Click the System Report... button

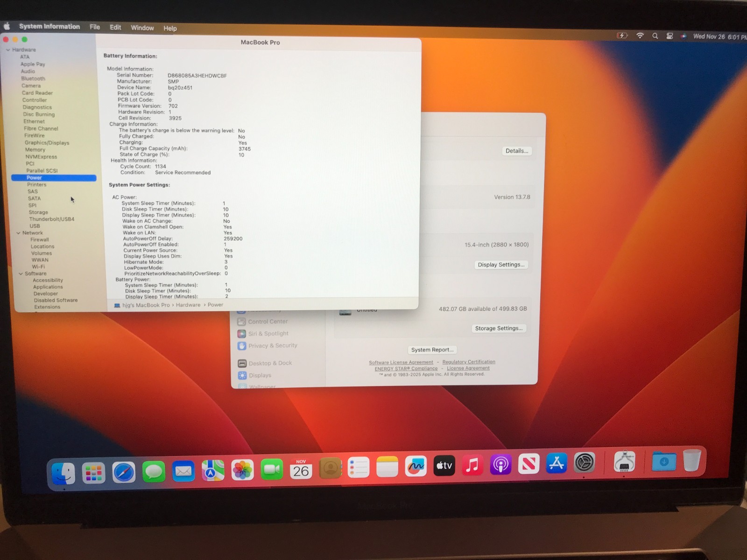click(x=432, y=350)
